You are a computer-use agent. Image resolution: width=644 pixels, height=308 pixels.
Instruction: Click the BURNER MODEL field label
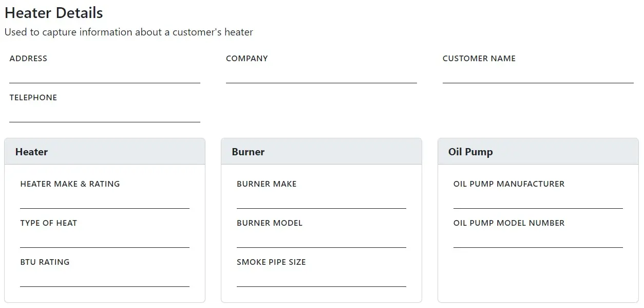269,223
